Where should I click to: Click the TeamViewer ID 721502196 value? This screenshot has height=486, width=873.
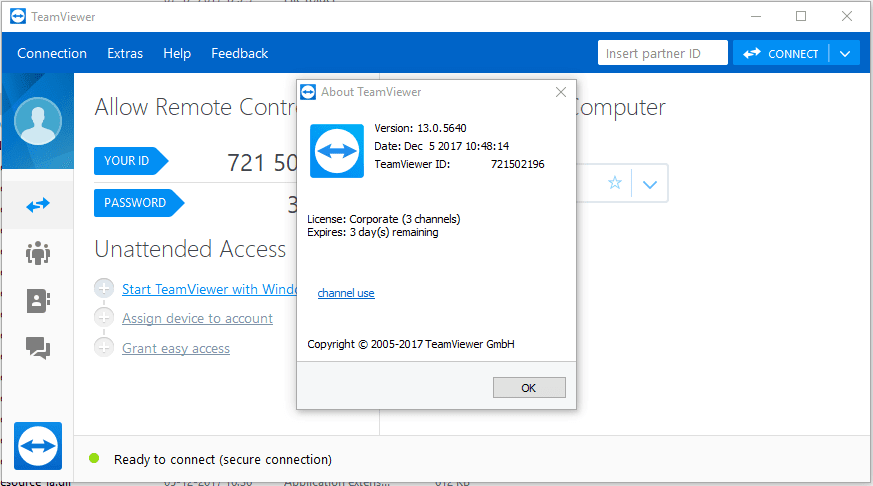click(x=518, y=165)
